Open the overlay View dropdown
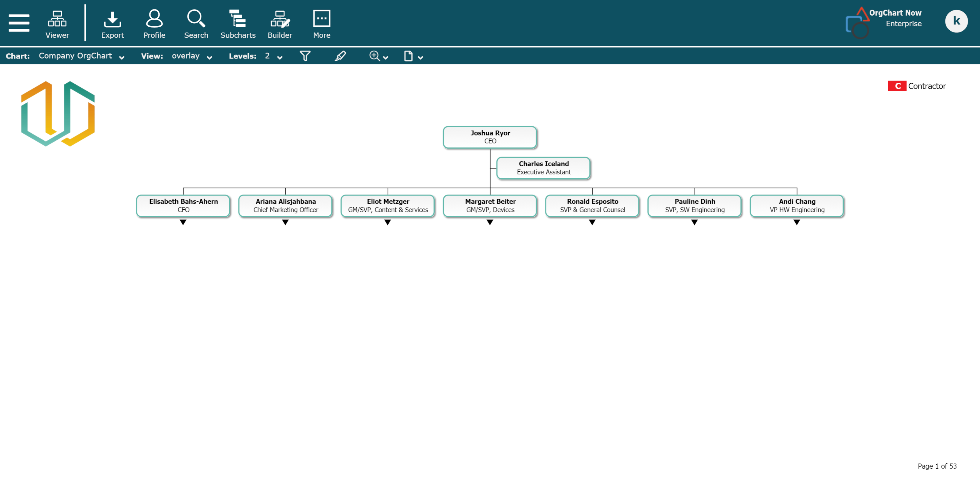 click(x=192, y=56)
